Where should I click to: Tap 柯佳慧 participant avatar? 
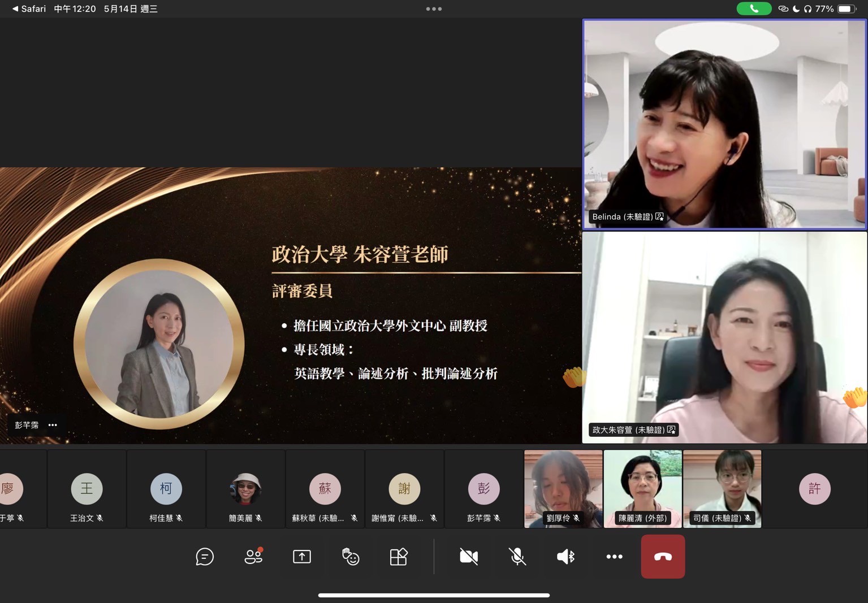click(166, 488)
